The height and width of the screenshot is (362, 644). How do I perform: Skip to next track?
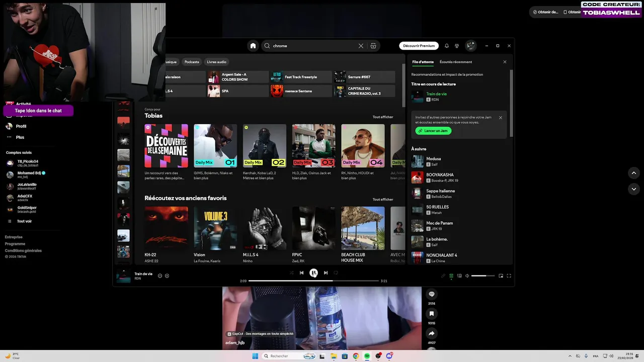click(326, 273)
